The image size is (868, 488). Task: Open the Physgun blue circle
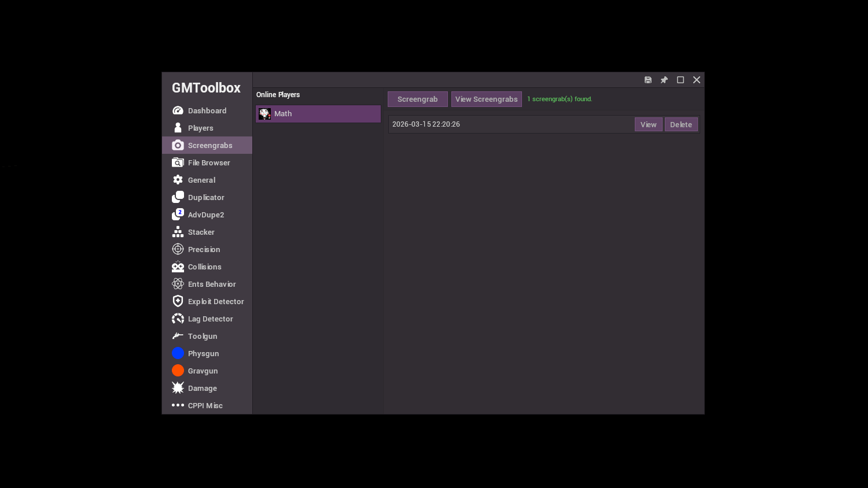click(x=178, y=353)
